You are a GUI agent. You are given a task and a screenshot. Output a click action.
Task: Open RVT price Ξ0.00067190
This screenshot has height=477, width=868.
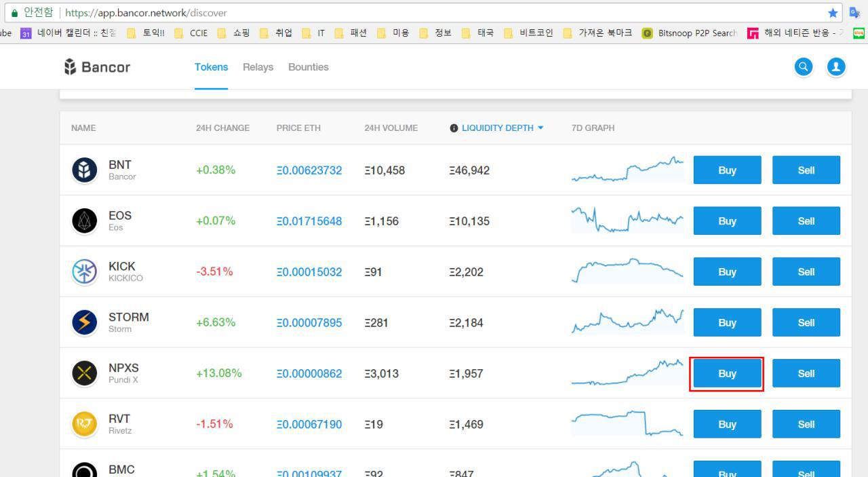tap(309, 425)
